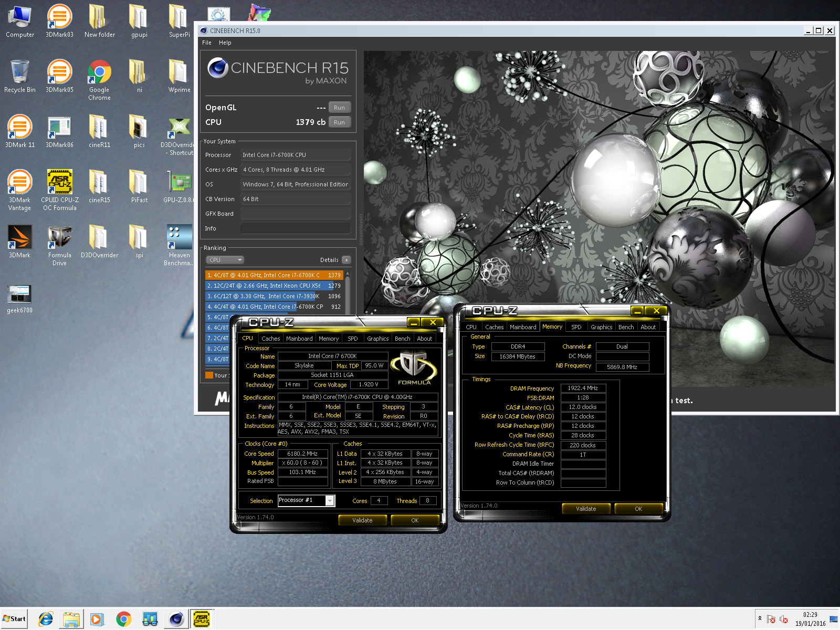Switch to Bench tab in left CPU-Z
This screenshot has width=840, height=630.
(403, 339)
